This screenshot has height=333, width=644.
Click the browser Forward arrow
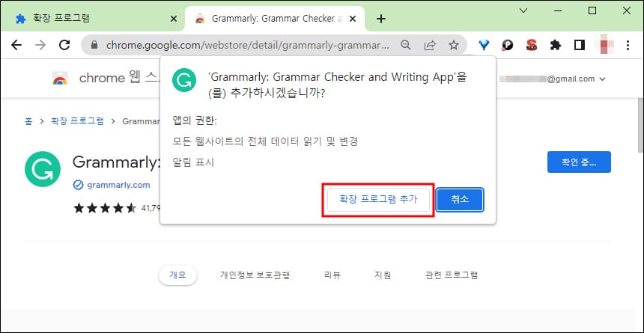40,45
